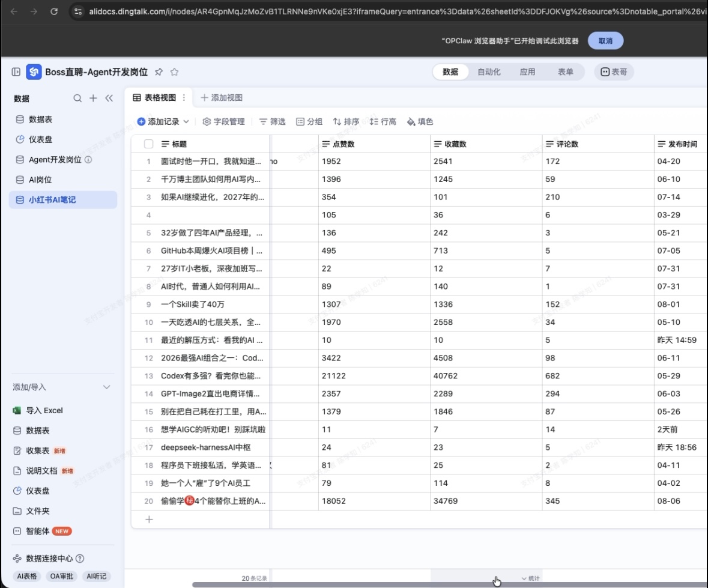Click the AI听记 chip
This screenshot has width=708, height=588.
(96, 576)
